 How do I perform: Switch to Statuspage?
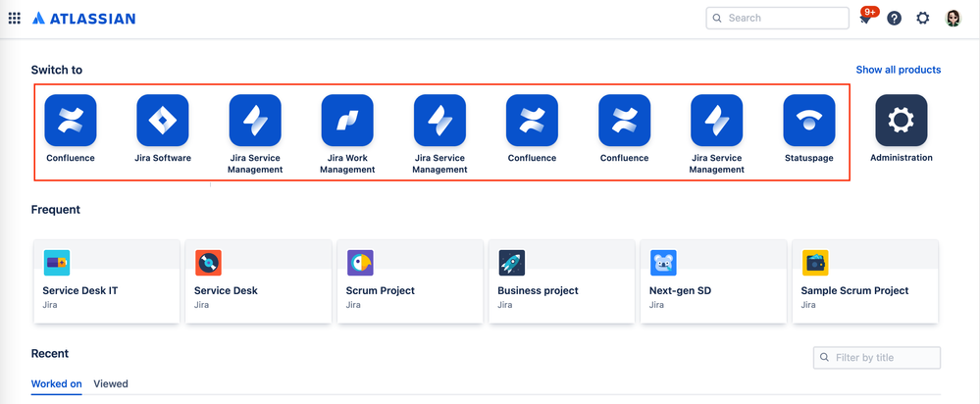coord(809,128)
